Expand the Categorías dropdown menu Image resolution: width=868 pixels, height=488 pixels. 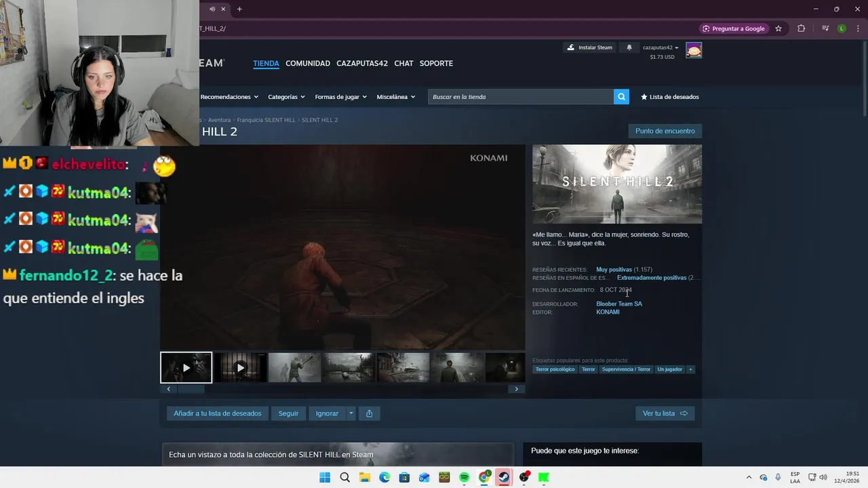(x=286, y=97)
